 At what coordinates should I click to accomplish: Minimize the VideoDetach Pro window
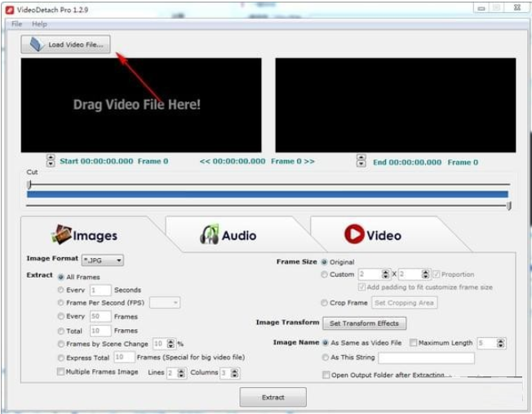(481, 8)
